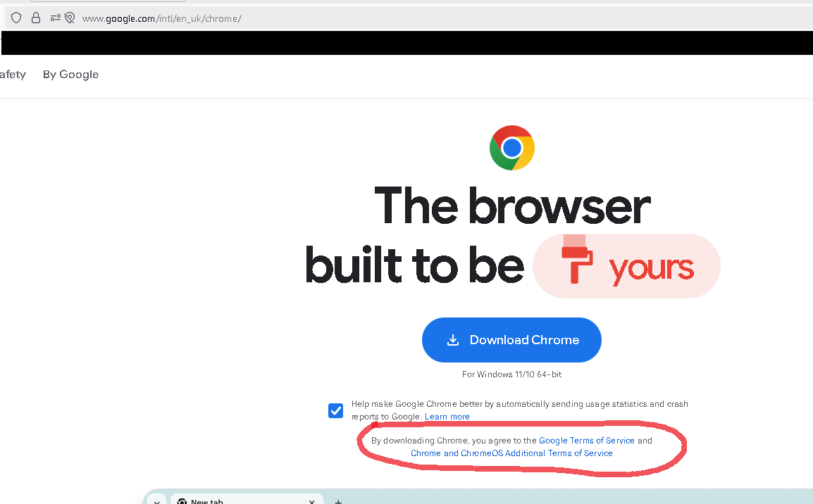
Task: Click the Download Chrome button
Action: click(511, 340)
